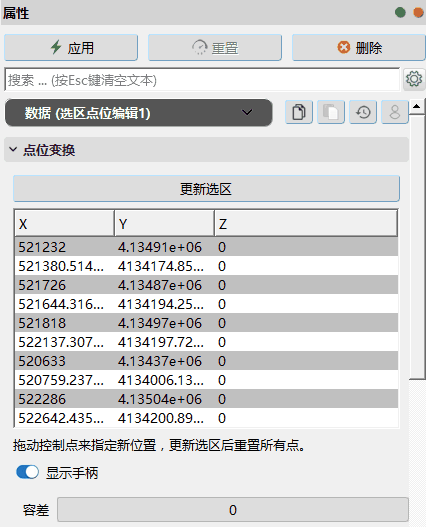Click the 重置 button
Screen dimensions: 426x527
tap(215, 48)
